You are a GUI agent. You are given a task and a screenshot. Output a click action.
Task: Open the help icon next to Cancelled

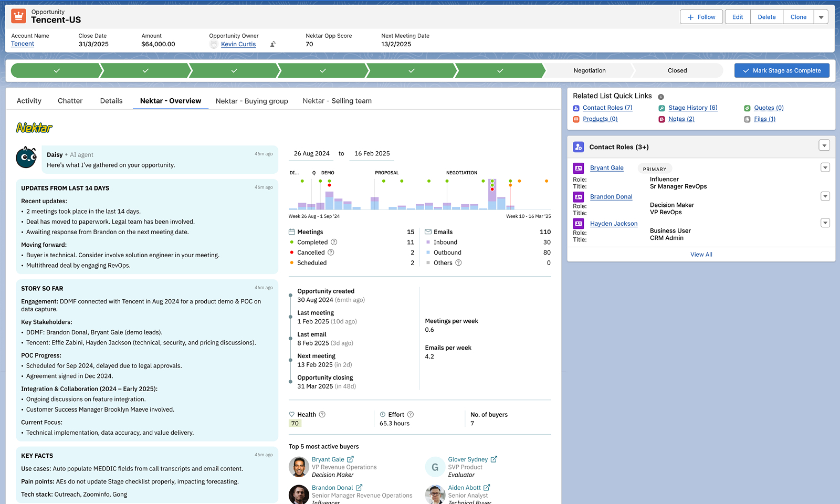click(x=331, y=253)
